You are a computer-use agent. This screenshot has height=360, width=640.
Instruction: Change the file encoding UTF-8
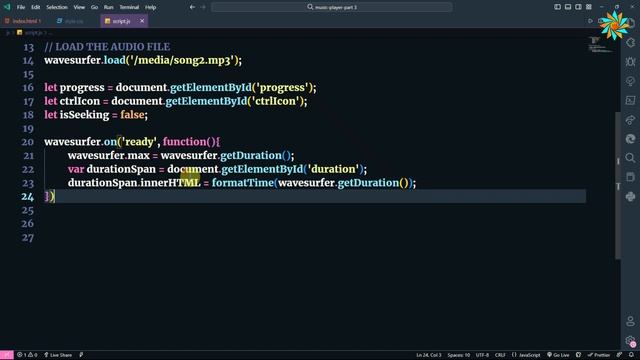[482, 355]
